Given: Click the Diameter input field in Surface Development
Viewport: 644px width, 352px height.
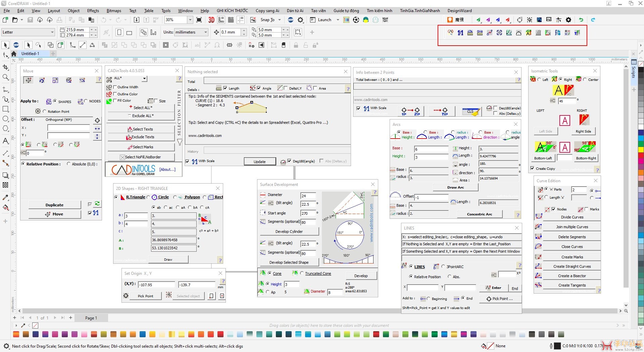Looking at the screenshot, I should point(308,196).
